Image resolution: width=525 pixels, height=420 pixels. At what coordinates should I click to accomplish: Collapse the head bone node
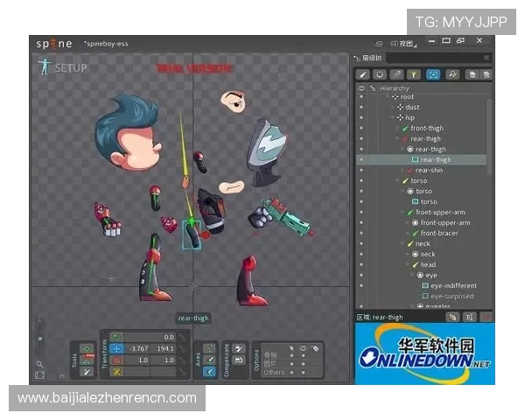point(409,265)
